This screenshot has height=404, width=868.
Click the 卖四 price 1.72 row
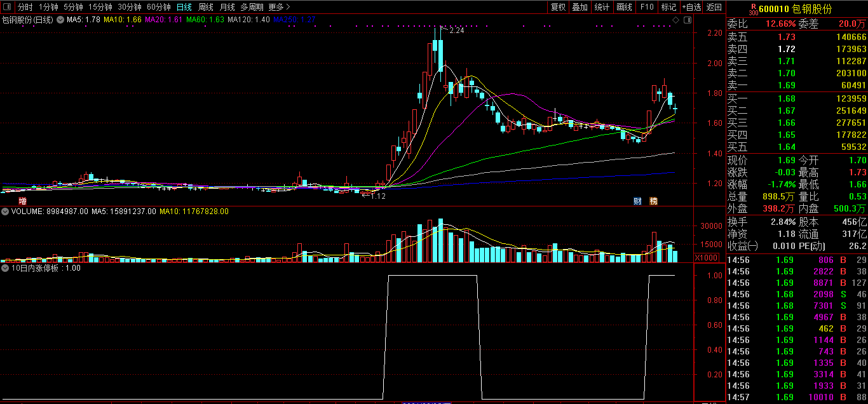[797, 49]
